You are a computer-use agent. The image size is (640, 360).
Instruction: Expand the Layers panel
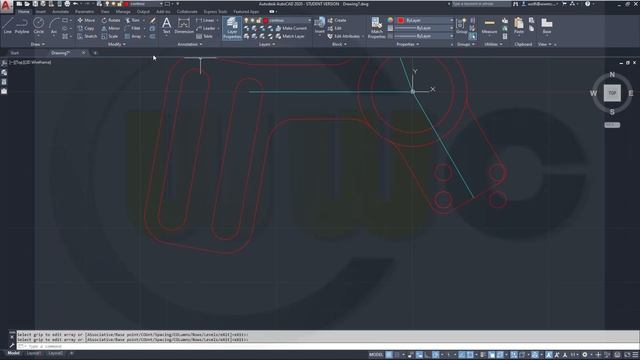267,44
